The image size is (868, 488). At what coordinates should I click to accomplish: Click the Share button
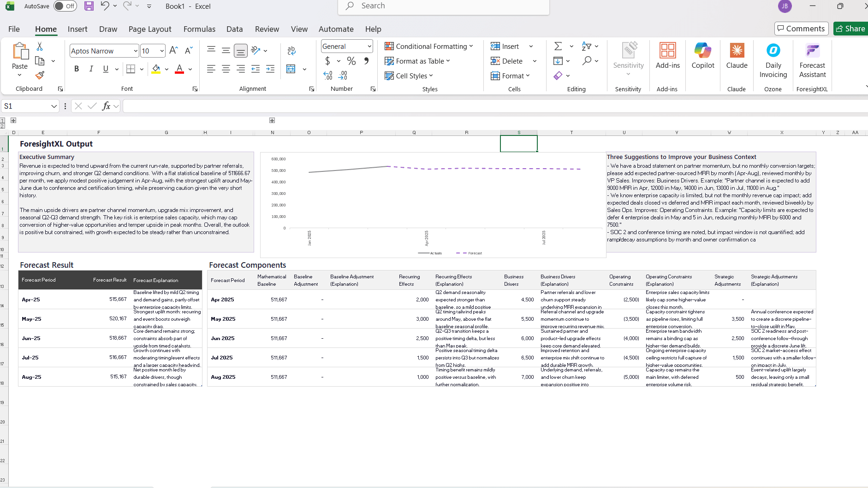click(850, 29)
